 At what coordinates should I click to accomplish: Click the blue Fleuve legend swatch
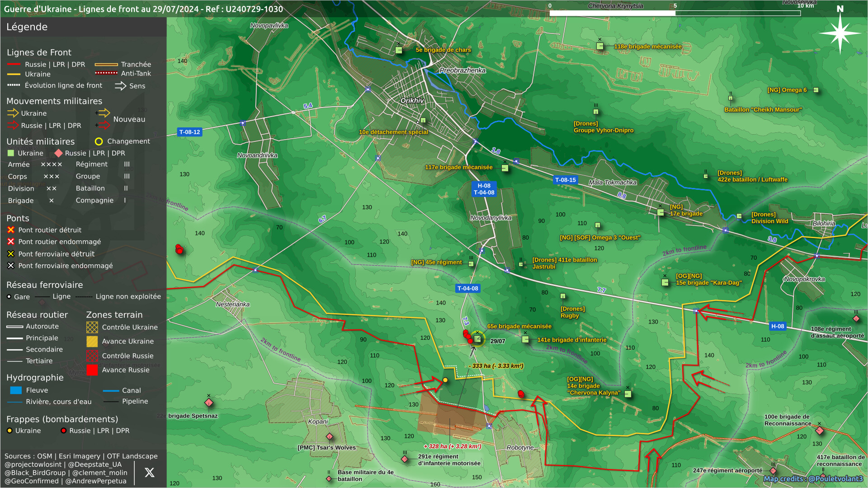(x=16, y=390)
